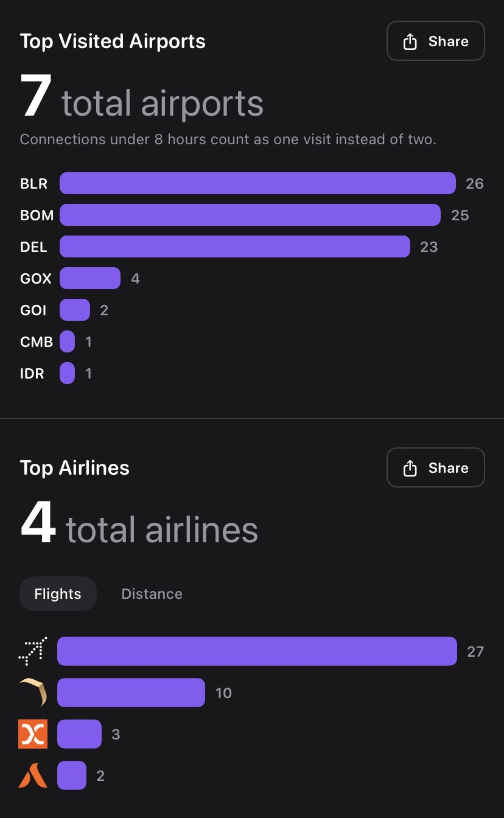This screenshot has height=818, width=504.
Task: Tap the airline bar showing 2 flights
Action: [x=72, y=775]
